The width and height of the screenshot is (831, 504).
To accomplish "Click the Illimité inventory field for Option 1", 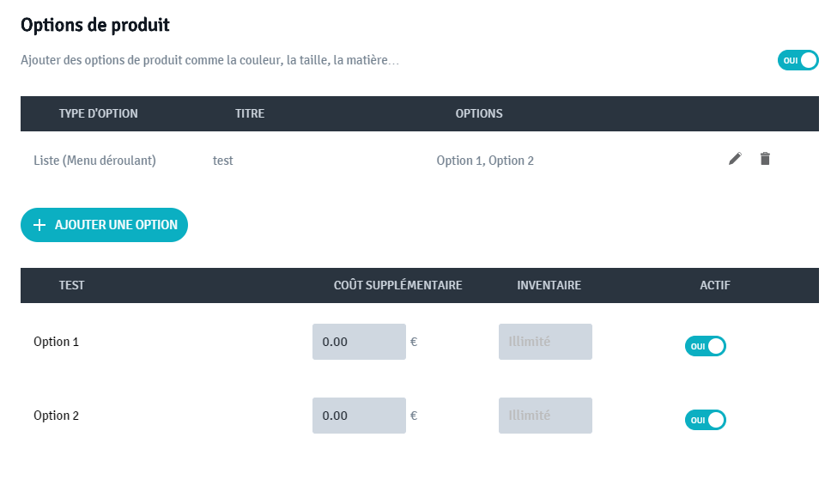I will coord(544,341).
